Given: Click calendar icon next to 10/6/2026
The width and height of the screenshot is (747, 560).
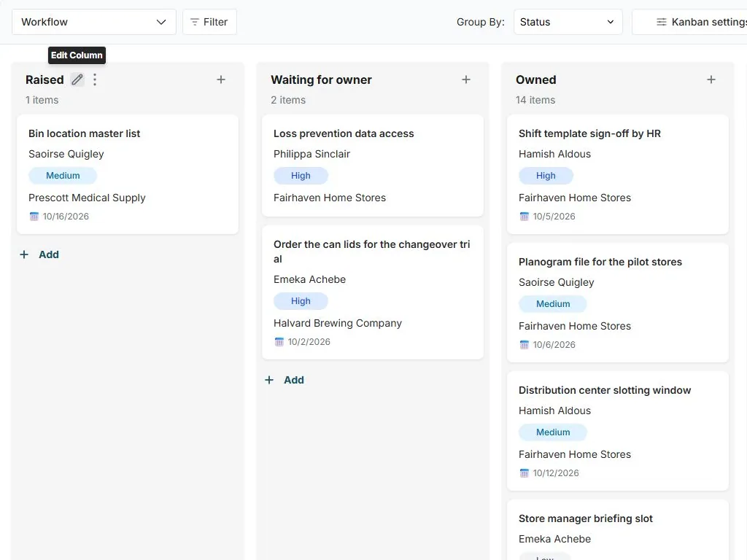Looking at the screenshot, I should tap(524, 345).
